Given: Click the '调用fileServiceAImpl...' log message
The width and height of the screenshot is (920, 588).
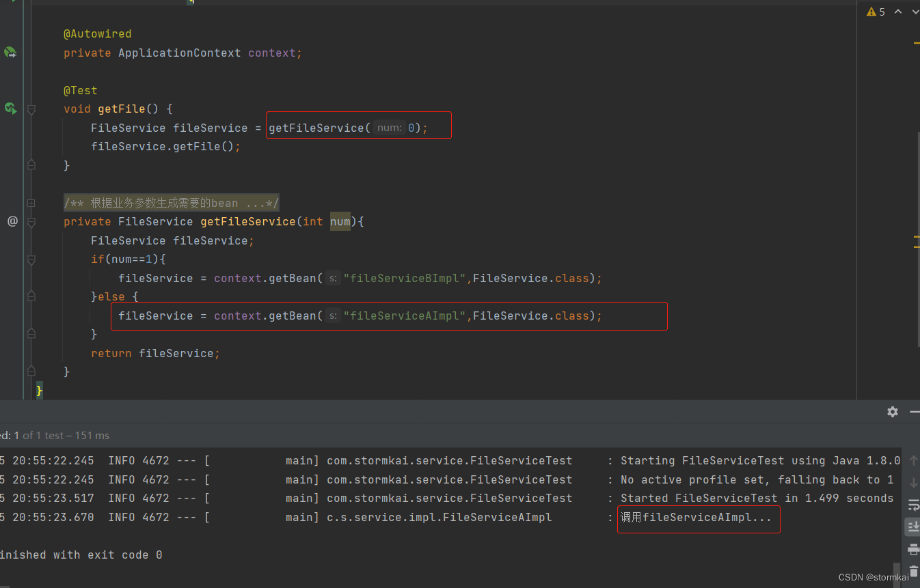Looking at the screenshot, I should 696,518.
